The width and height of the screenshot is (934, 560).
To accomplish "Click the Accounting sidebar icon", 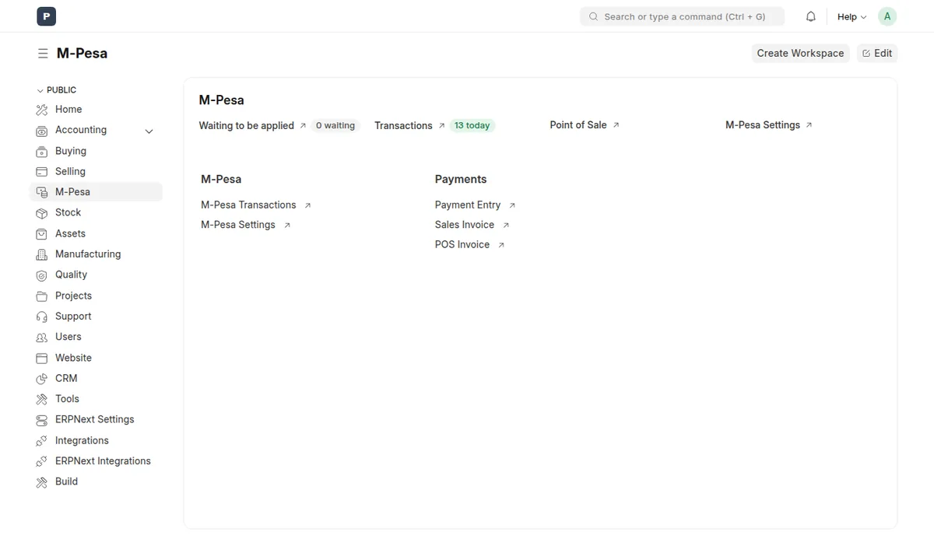I will pos(42,131).
